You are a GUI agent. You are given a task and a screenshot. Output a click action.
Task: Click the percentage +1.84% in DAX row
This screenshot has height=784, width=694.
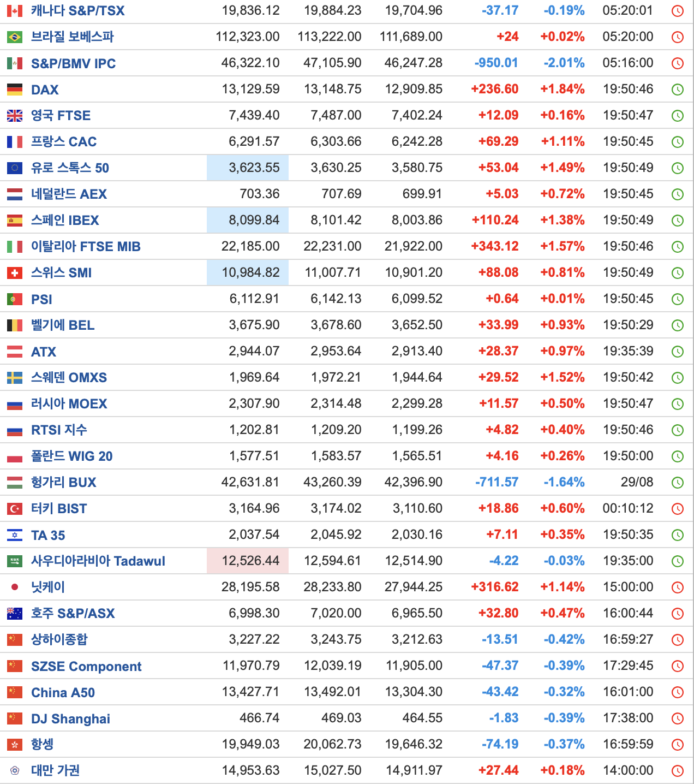click(562, 89)
